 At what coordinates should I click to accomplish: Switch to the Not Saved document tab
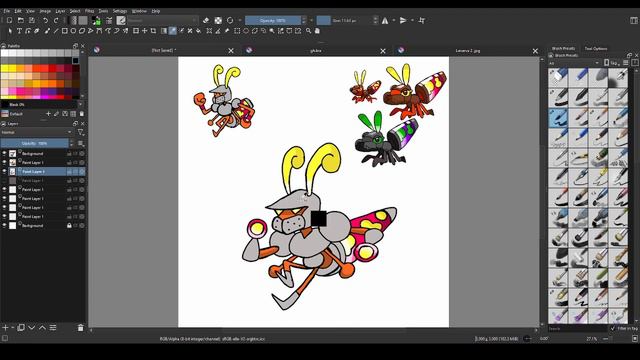pyautogui.click(x=164, y=50)
